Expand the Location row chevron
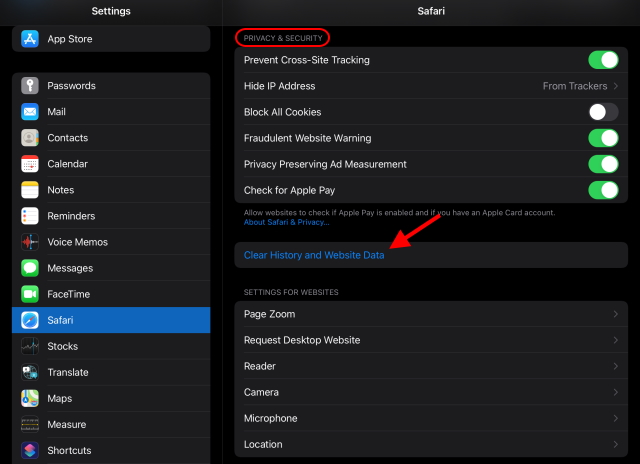640x464 pixels. 616,444
